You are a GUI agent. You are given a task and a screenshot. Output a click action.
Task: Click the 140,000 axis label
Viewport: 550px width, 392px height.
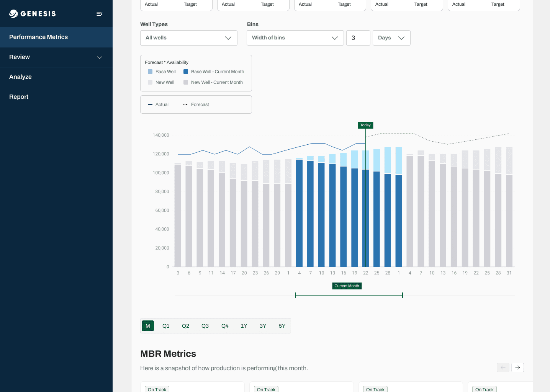pos(161,135)
